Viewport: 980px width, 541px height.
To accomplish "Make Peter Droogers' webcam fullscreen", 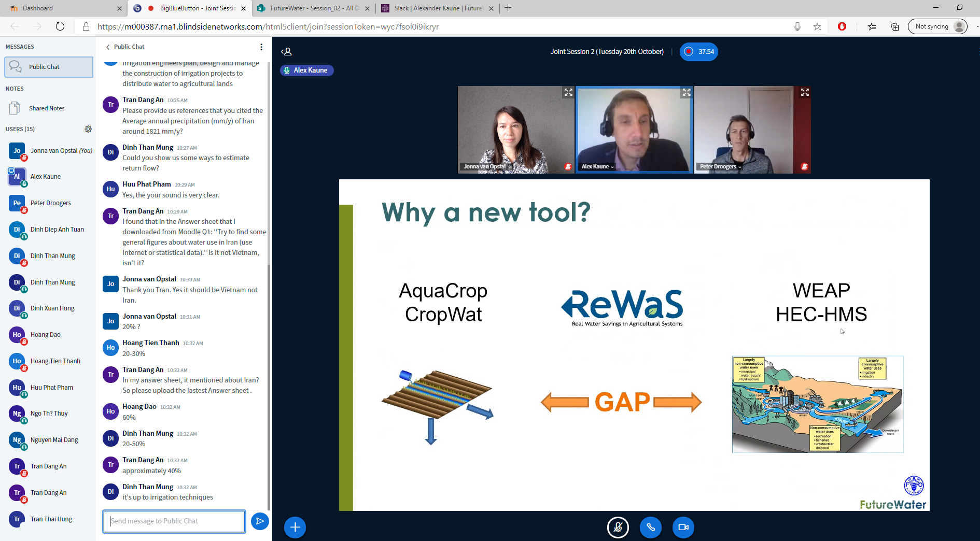I will coord(805,92).
